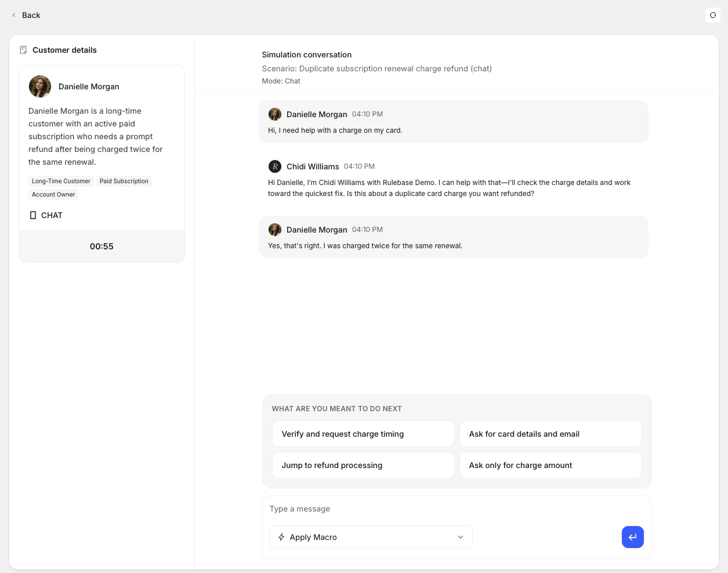Click the Customer details note icon
The width and height of the screenshot is (728, 573).
[x=23, y=50]
